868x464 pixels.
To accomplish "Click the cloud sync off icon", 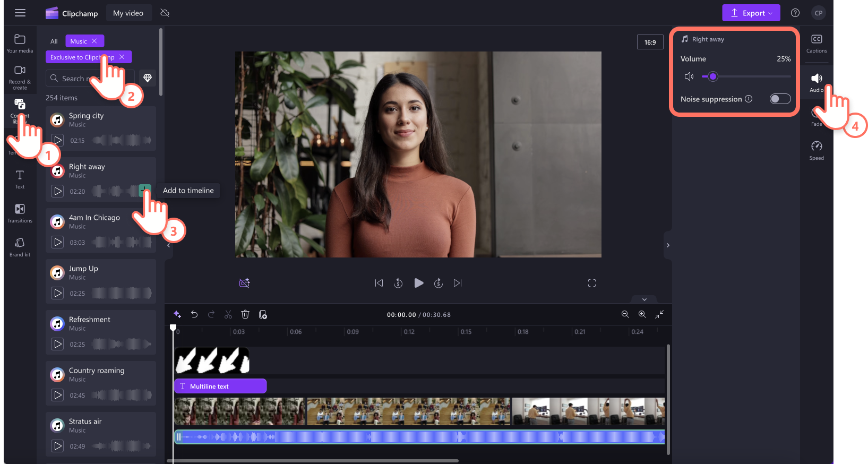I will tap(165, 13).
